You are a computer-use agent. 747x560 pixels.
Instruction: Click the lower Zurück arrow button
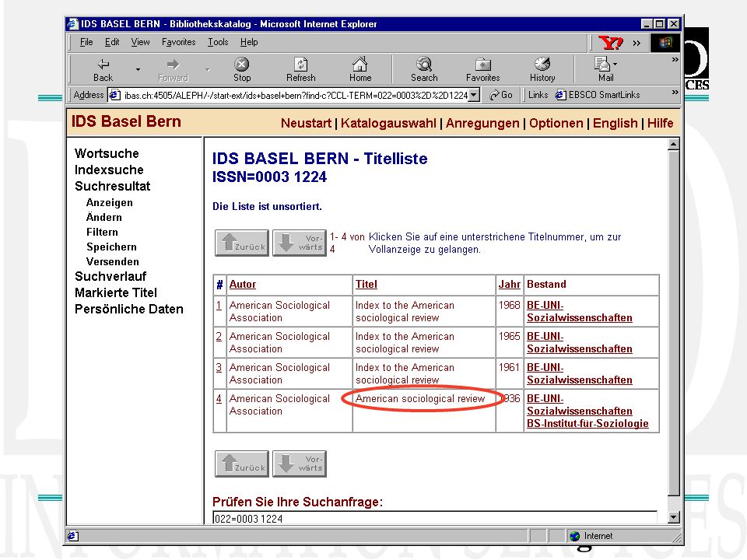click(x=242, y=464)
